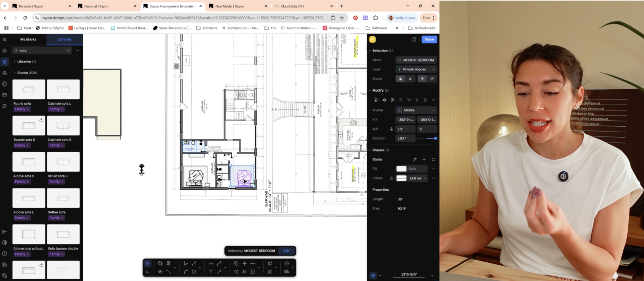The image size is (644, 281).
Task: Select the create block tool
Action: pos(270,263)
